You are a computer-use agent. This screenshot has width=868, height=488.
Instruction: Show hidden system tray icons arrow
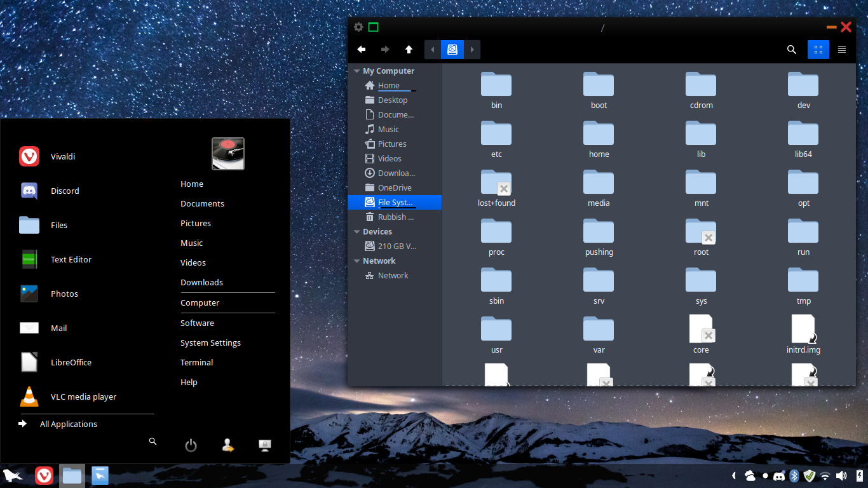point(734,475)
